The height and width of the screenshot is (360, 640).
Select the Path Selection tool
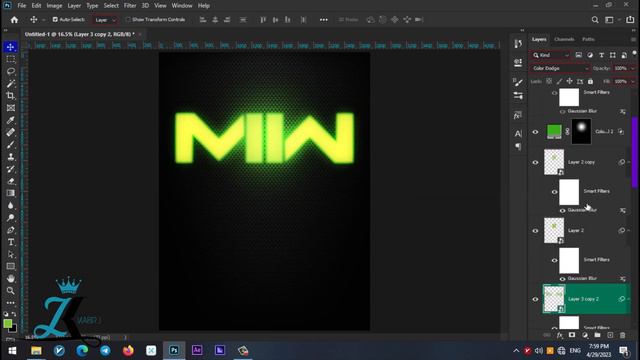tap(11, 254)
